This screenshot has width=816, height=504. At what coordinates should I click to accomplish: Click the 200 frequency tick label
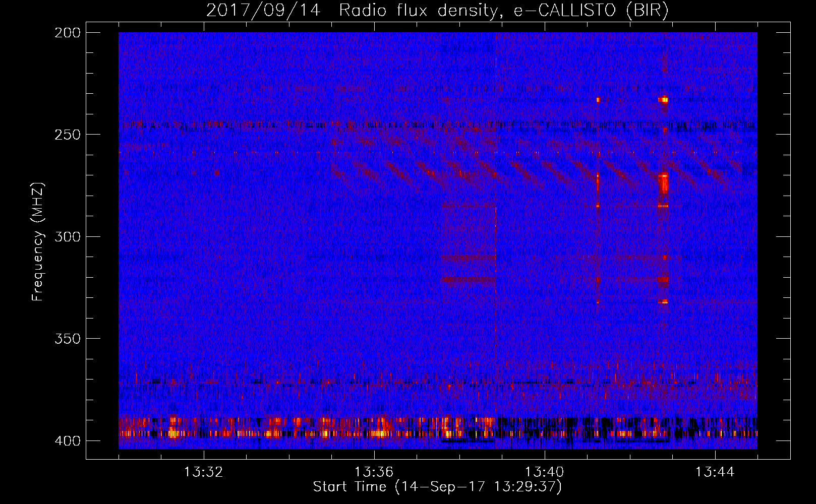[67, 33]
